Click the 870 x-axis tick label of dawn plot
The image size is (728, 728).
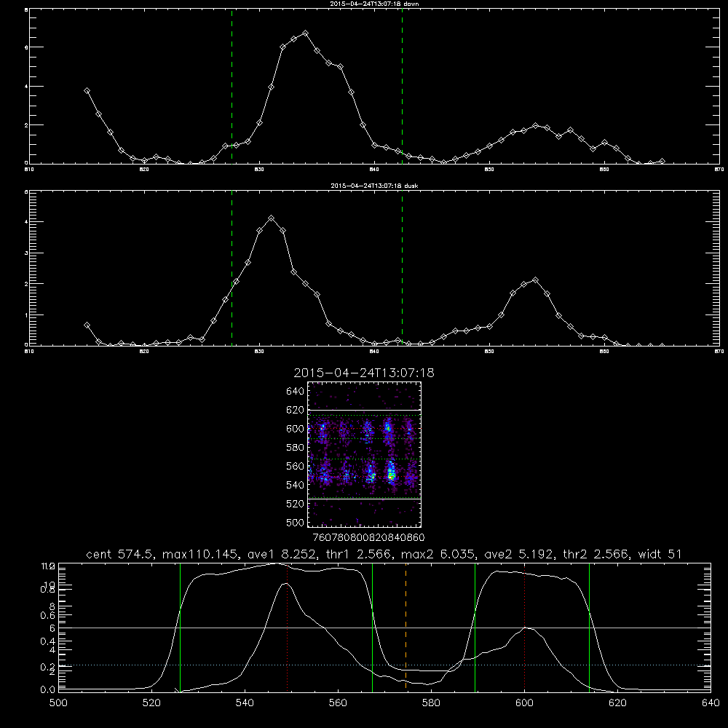pos(719,170)
